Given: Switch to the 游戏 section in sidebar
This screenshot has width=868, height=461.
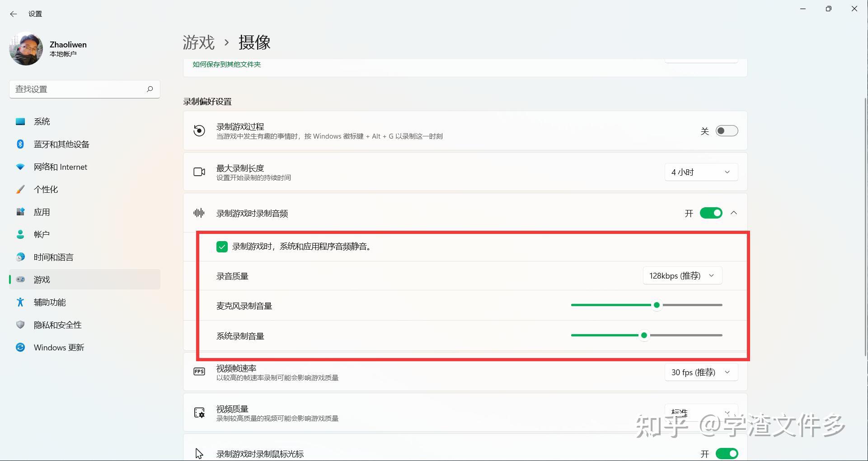Looking at the screenshot, I should pyautogui.click(x=42, y=279).
